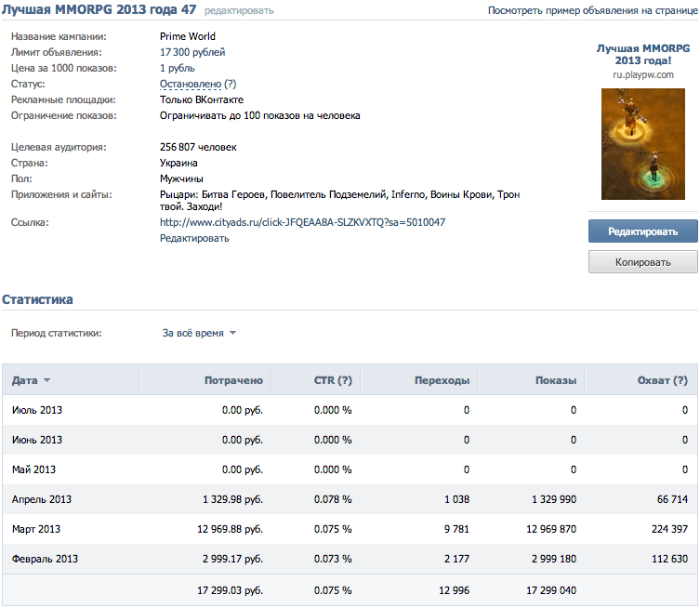Click ad preview title Лучшая MMORPG 2013 года!
This screenshot has height=608, width=700.
coord(643,55)
